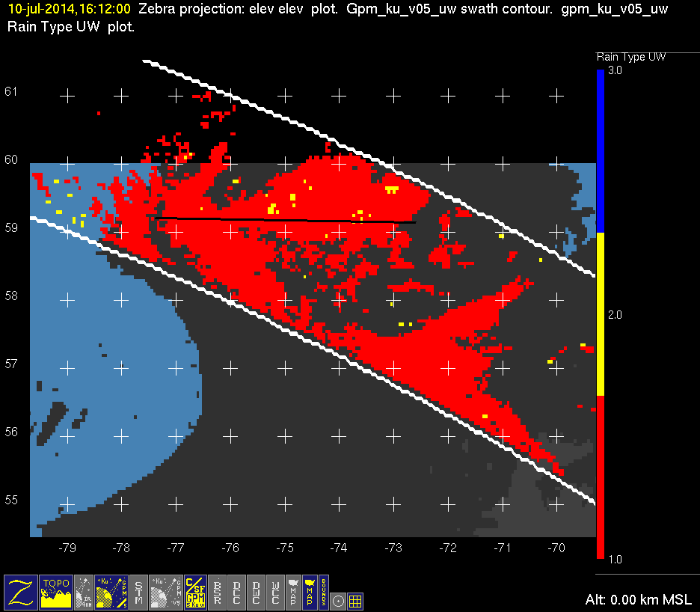Select the IR 4km satellite icon

(84, 592)
